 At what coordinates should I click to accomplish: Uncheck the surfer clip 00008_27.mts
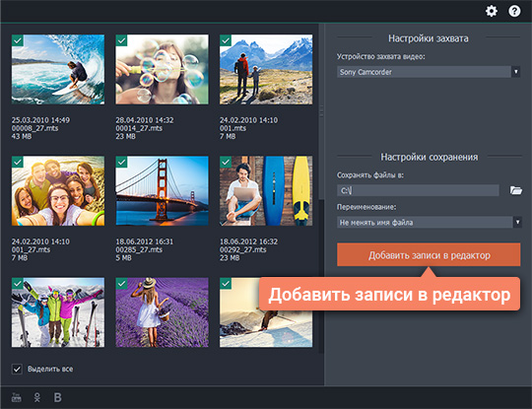pyautogui.click(x=18, y=40)
